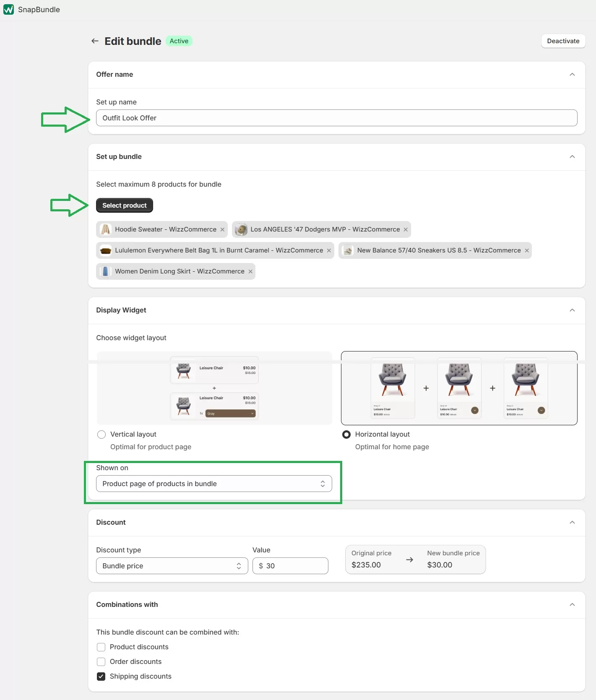The width and height of the screenshot is (596, 700).
Task: Enable combining with Order discounts
Action: pyautogui.click(x=101, y=662)
